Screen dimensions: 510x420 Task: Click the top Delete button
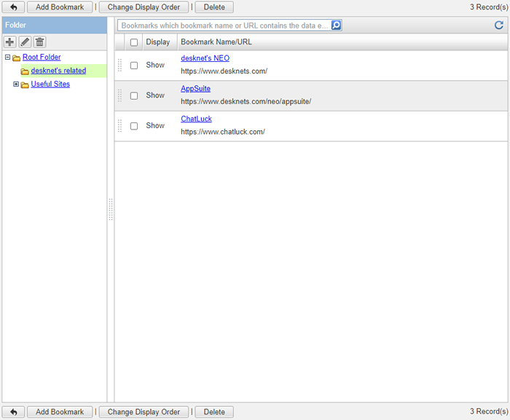(x=214, y=7)
